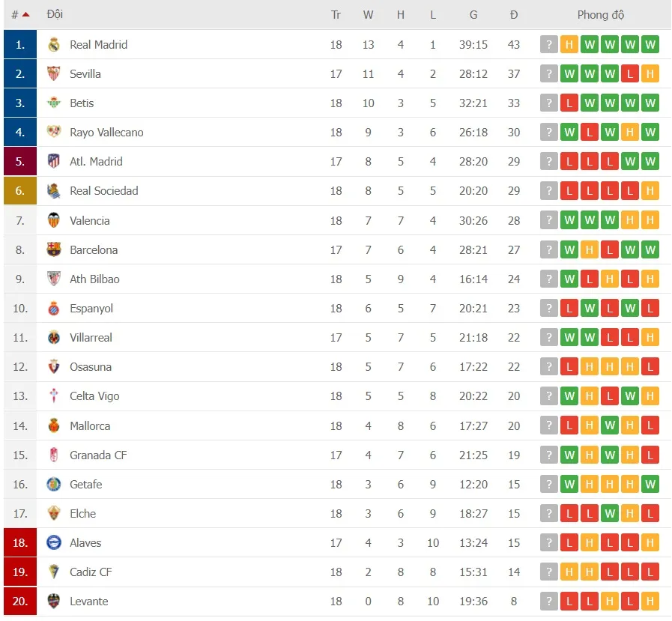Click the Espanyol club crest

tap(52, 308)
